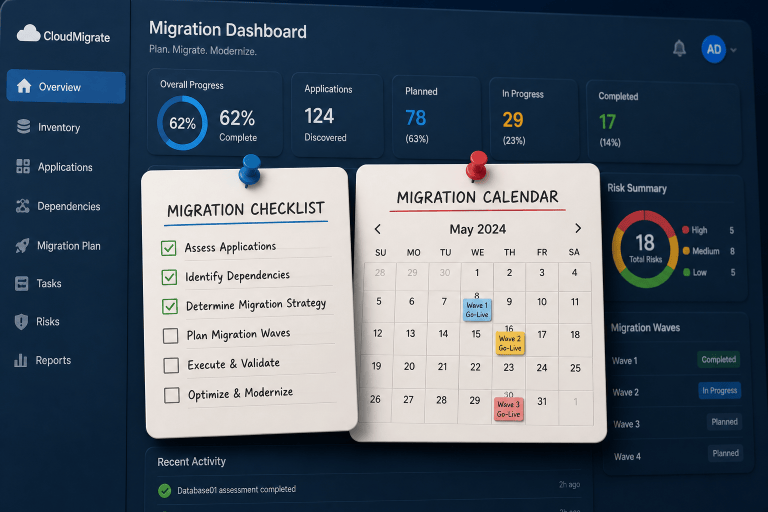The width and height of the screenshot is (768, 512).
Task: Select May 1 in the calendar
Action: tap(477, 272)
